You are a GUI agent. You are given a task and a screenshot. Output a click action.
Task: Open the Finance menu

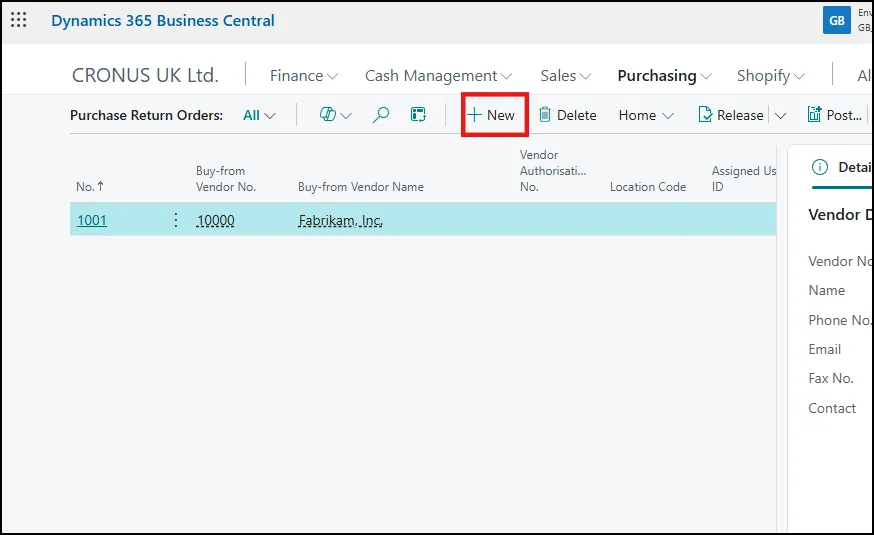[304, 75]
